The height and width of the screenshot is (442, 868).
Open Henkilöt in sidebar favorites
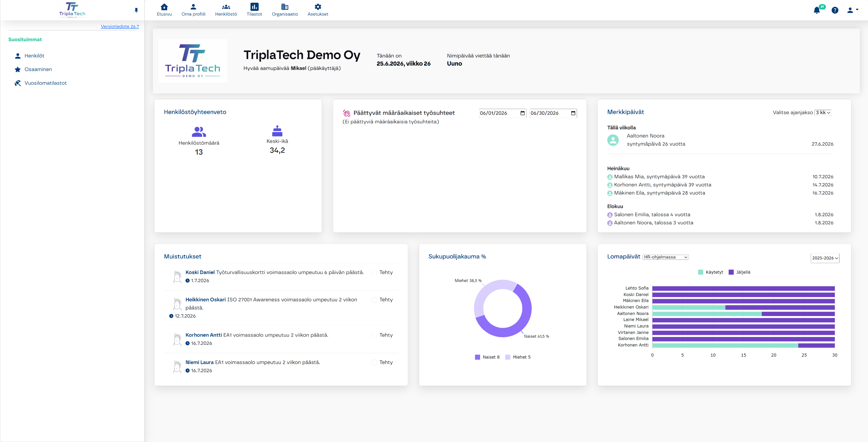[35, 56]
